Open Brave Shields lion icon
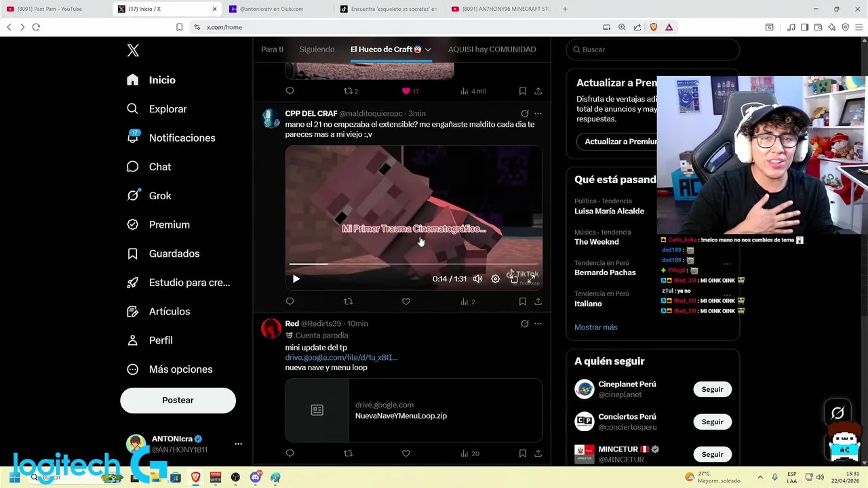This screenshot has width=868, height=488. (x=654, y=27)
